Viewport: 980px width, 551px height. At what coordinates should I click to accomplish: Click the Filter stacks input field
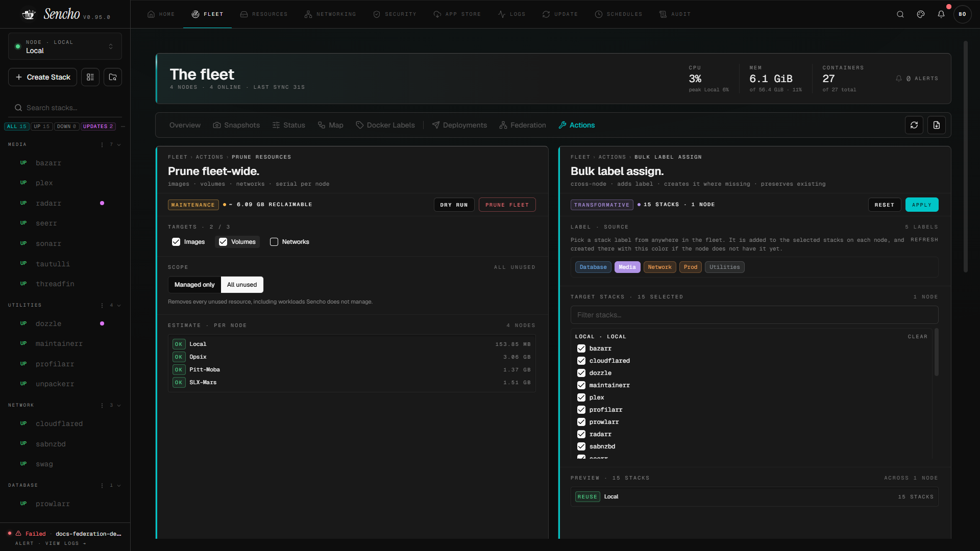754,315
